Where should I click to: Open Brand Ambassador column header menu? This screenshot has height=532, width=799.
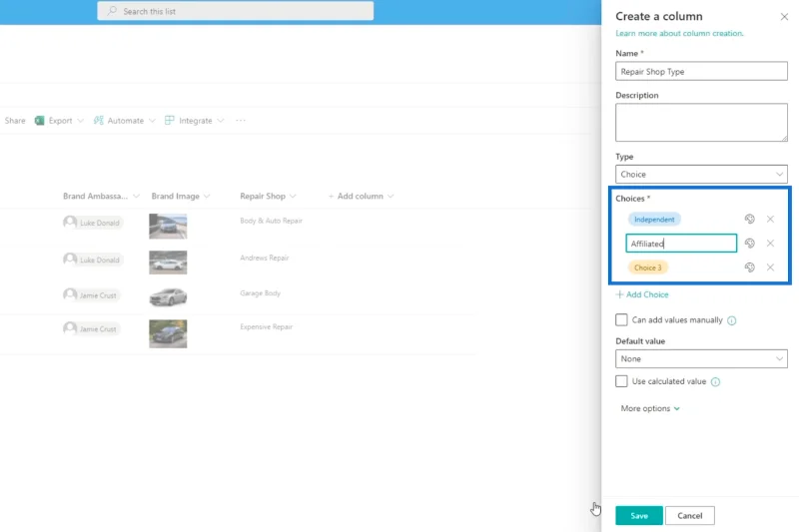point(136,196)
